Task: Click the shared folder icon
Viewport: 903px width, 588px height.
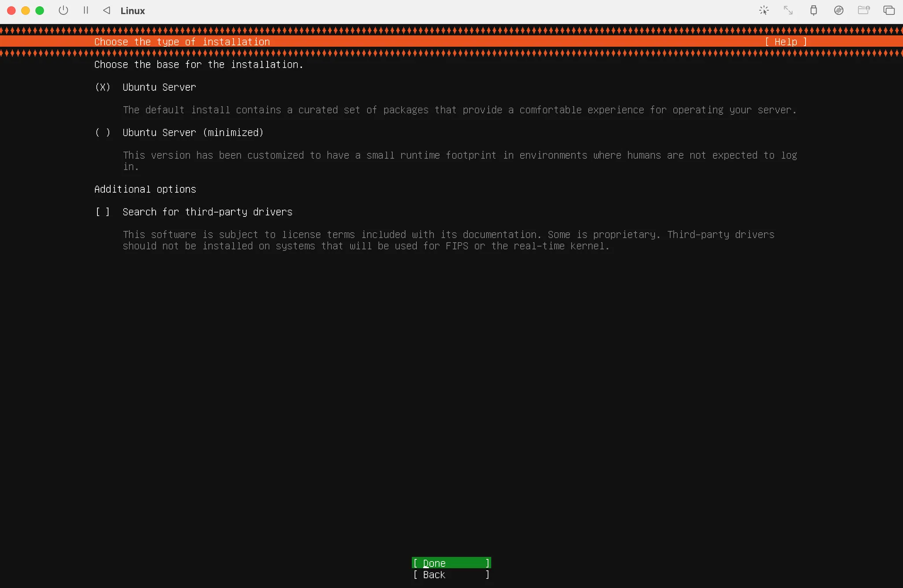Action: [x=863, y=10]
